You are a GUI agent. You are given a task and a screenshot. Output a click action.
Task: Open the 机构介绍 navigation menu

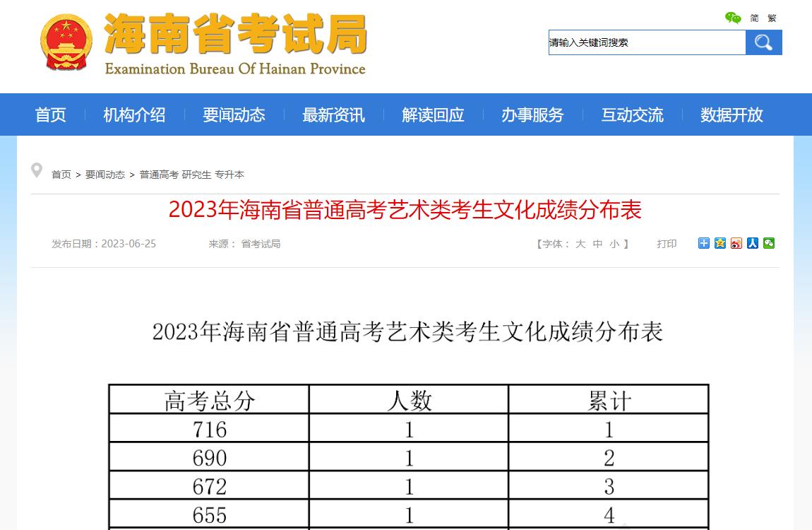tap(135, 114)
